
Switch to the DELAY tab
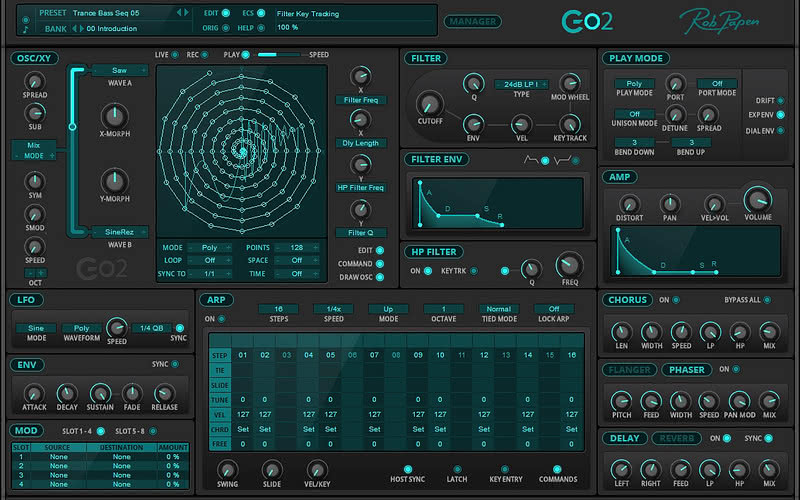(624, 438)
